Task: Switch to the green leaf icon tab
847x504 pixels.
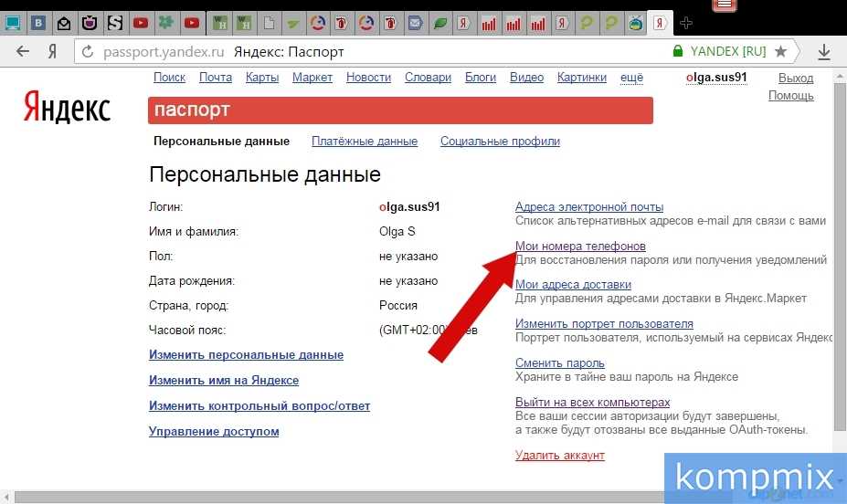Action: click(x=440, y=23)
